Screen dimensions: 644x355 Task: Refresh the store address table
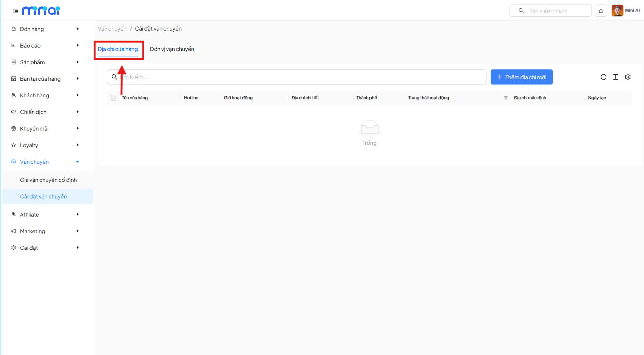pos(603,77)
